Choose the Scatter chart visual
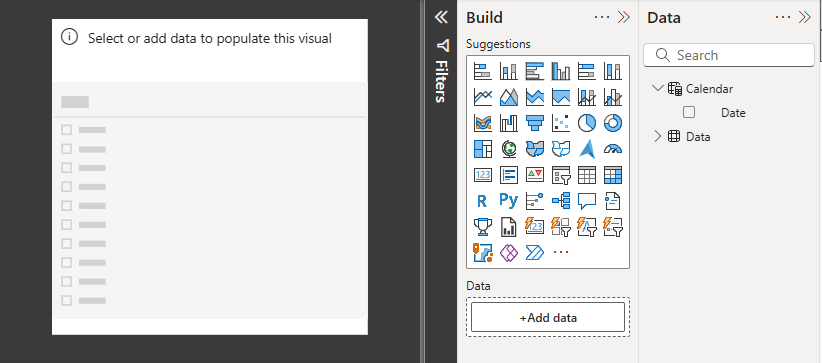822x363 pixels. coord(560,123)
